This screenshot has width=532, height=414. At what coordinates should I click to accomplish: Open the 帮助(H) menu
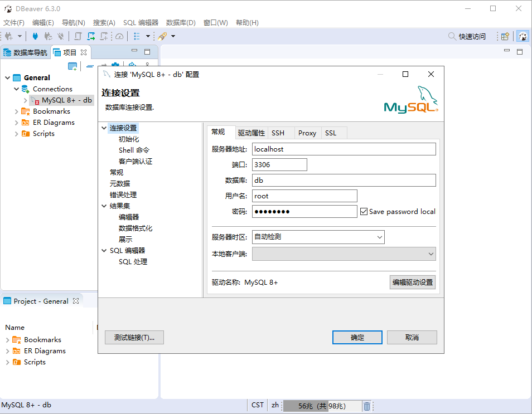[248, 23]
